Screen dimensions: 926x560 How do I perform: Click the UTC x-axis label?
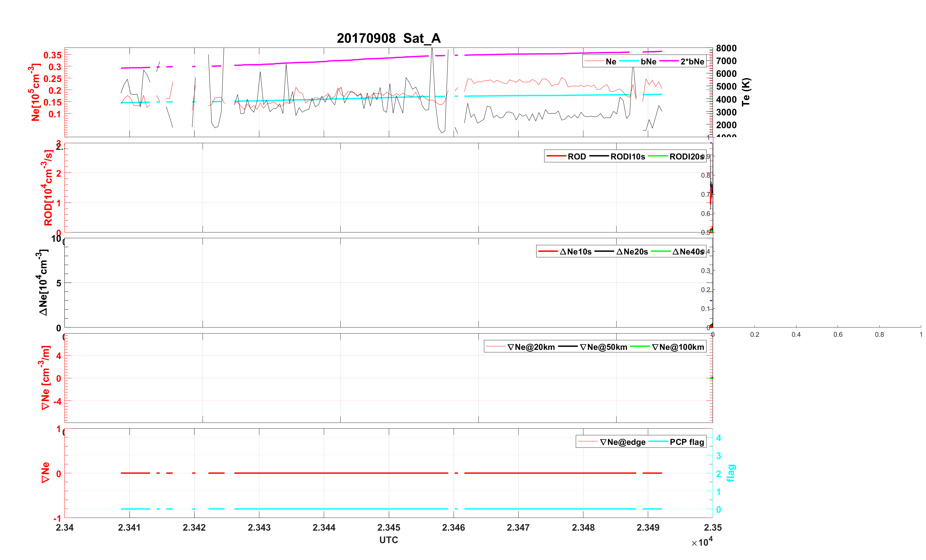(389, 540)
